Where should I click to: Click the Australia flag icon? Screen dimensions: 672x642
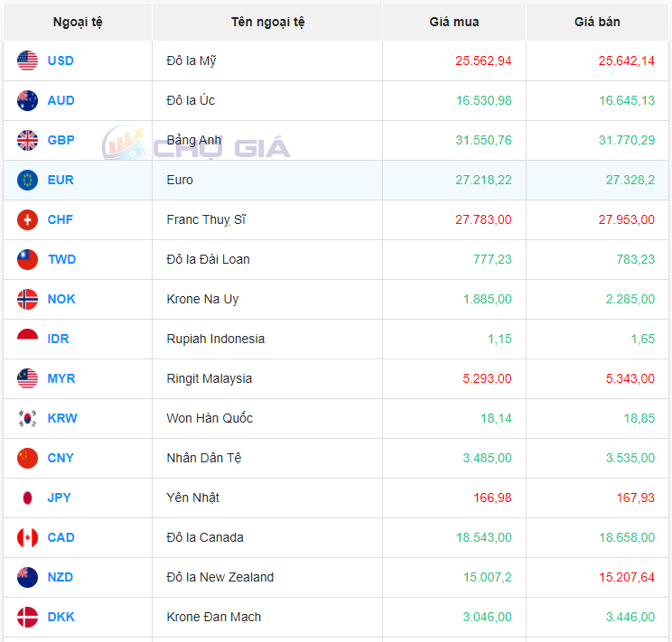pyautogui.click(x=27, y=100)
